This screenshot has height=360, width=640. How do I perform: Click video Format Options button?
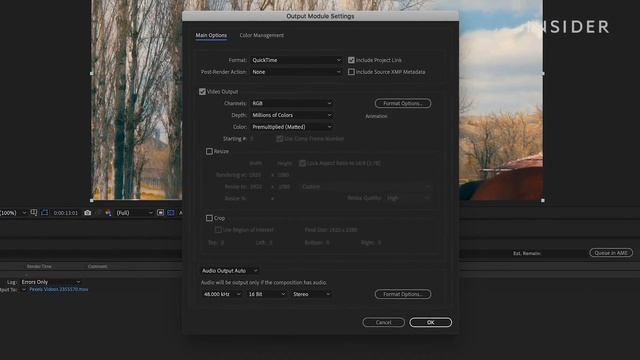403,103
